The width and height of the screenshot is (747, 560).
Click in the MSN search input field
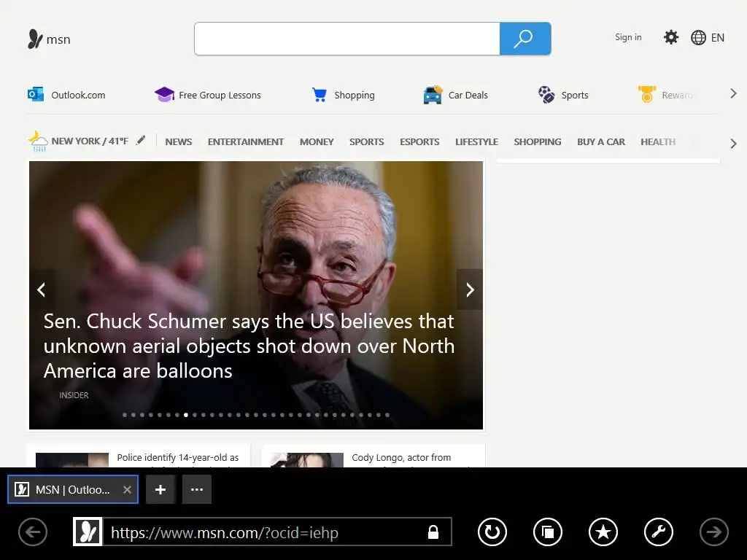[x=347, y=39]
